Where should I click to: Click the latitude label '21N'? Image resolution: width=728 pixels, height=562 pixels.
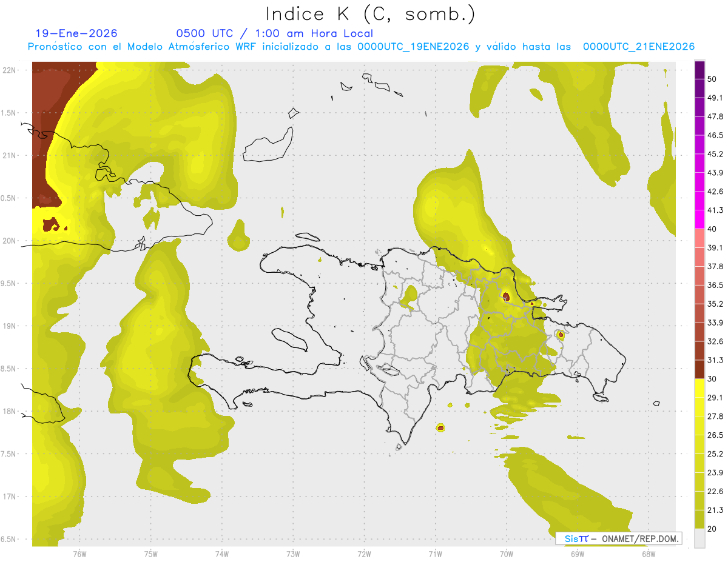coord(9,155)
